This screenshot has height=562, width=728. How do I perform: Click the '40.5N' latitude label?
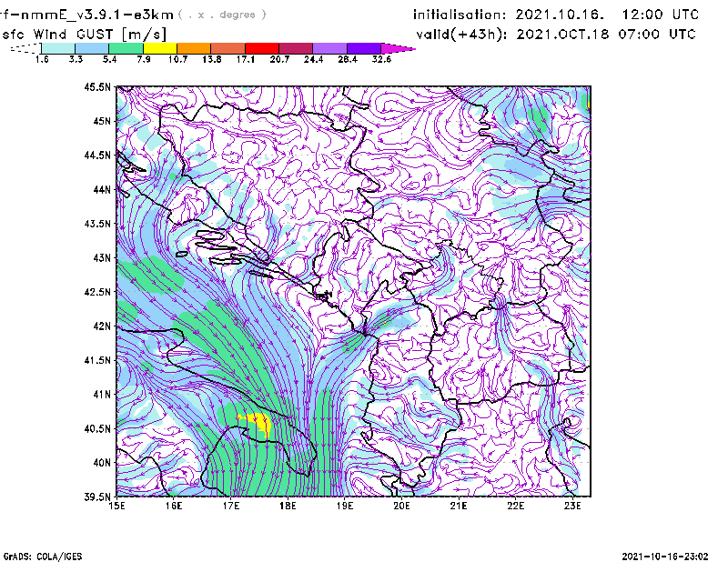pyautogui.click(x=97, y=429)
